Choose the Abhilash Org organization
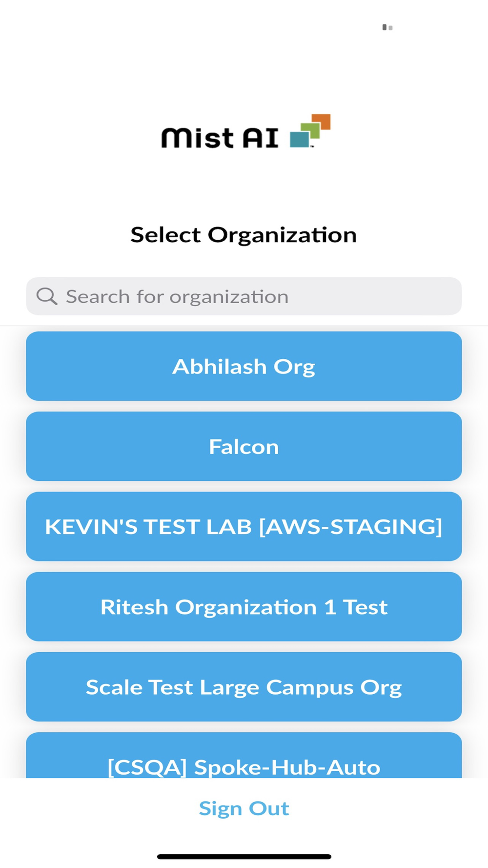This screenshot has width=488, height=868. (244, 366)
